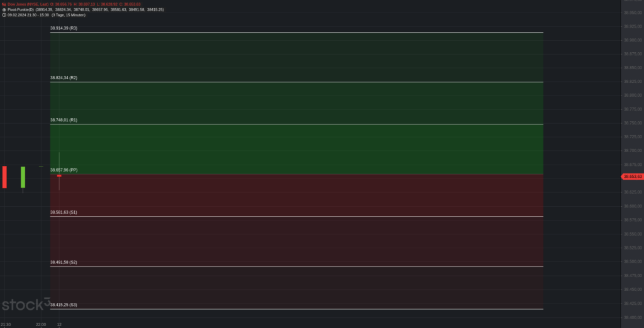Click the Pivot-Punkte indicator icon in legend
Viewport: 644px width, 328px height.
click(x=4, y=9)
